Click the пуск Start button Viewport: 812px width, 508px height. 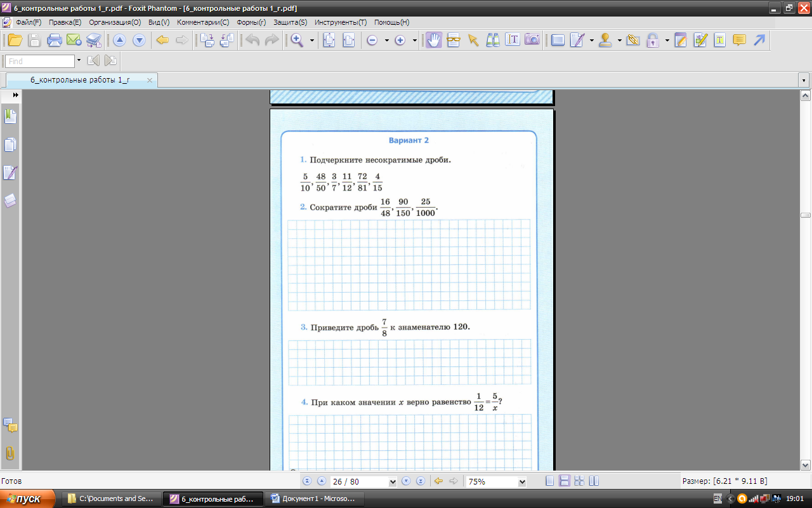pyautogui.click(x=23, y=499)
